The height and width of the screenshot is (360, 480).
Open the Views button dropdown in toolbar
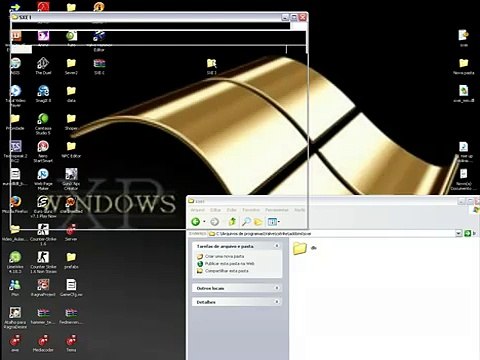coord(274,222)
